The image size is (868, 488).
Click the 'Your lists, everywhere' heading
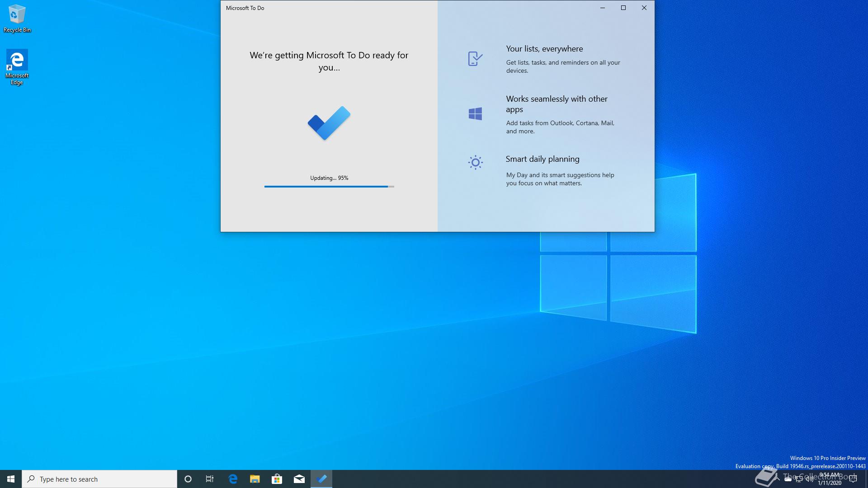click(x=544, y=49)
